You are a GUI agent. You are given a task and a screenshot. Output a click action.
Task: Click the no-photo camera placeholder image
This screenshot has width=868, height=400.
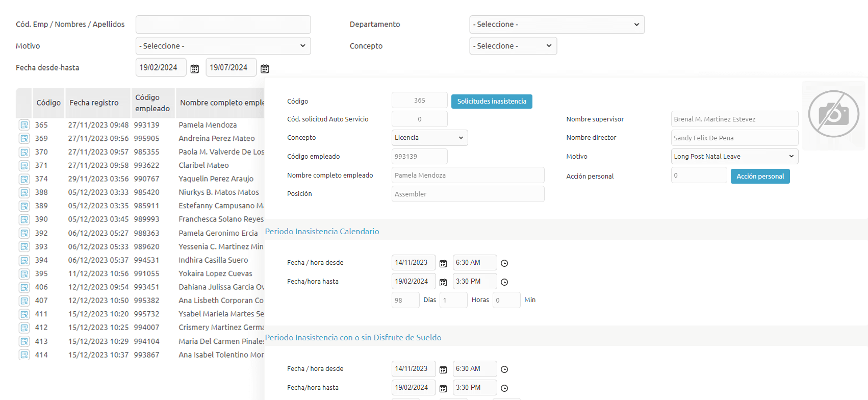pyautogui.click(x=833, y=114)
